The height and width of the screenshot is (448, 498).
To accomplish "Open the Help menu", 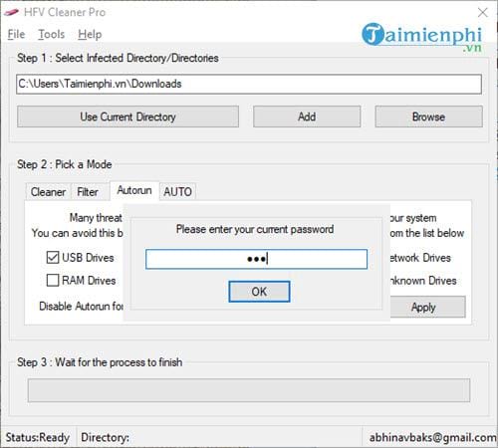I will (90, 34).
